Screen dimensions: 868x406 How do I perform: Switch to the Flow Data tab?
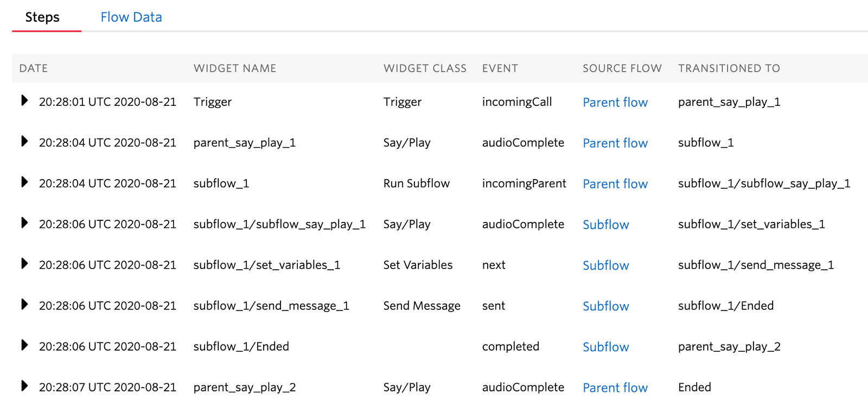[x=131, y=17]
